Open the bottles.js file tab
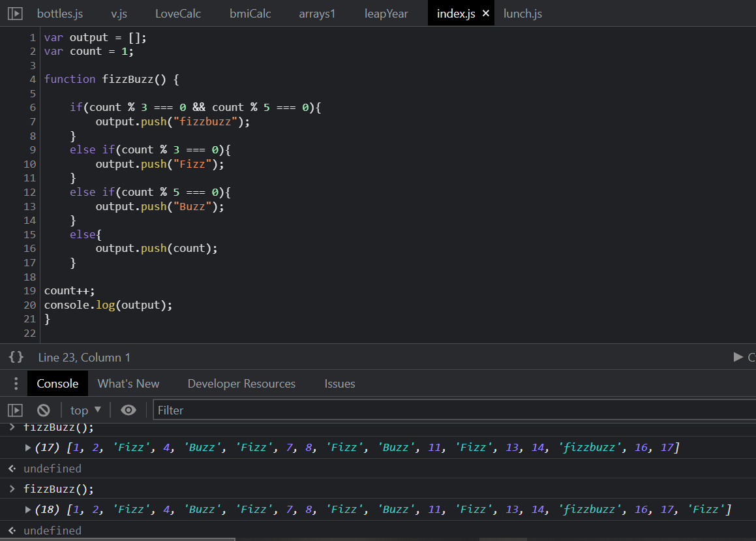 click(x=60, y=14)
